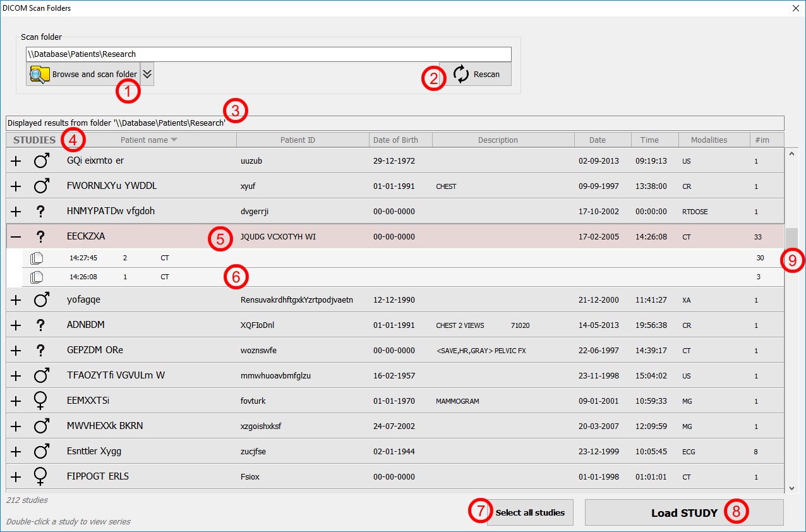Click the unknown-sex icon of HNMYPATDw vfgdoh
Image resolution: width=806 pixels, height=532 pixels.
click(41, 212)
